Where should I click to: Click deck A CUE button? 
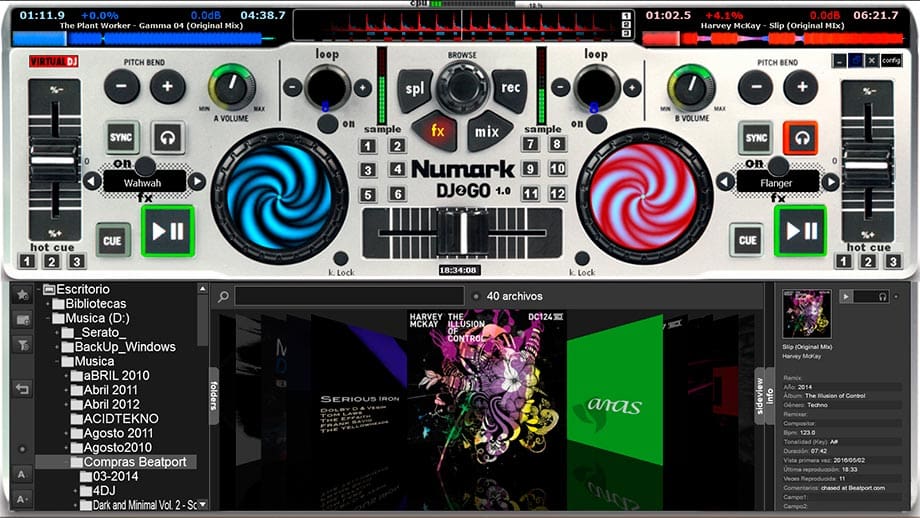tap(113, 240)
